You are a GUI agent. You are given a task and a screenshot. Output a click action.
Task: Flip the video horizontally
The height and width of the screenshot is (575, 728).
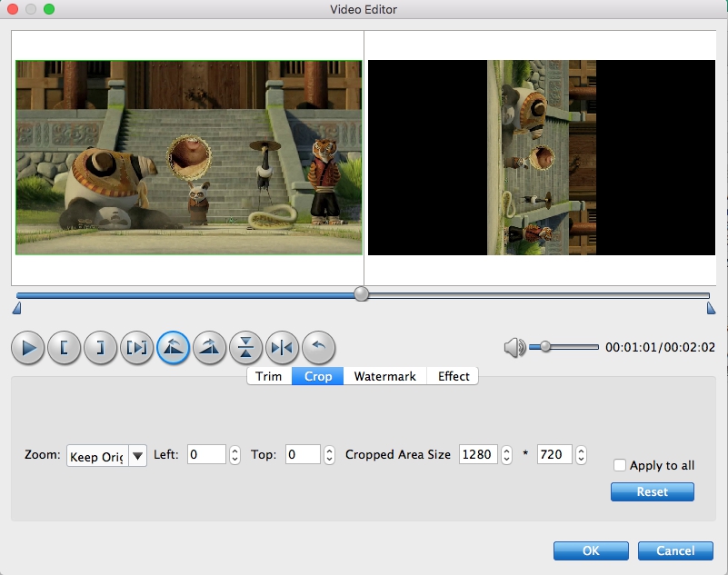coord(282,348)
